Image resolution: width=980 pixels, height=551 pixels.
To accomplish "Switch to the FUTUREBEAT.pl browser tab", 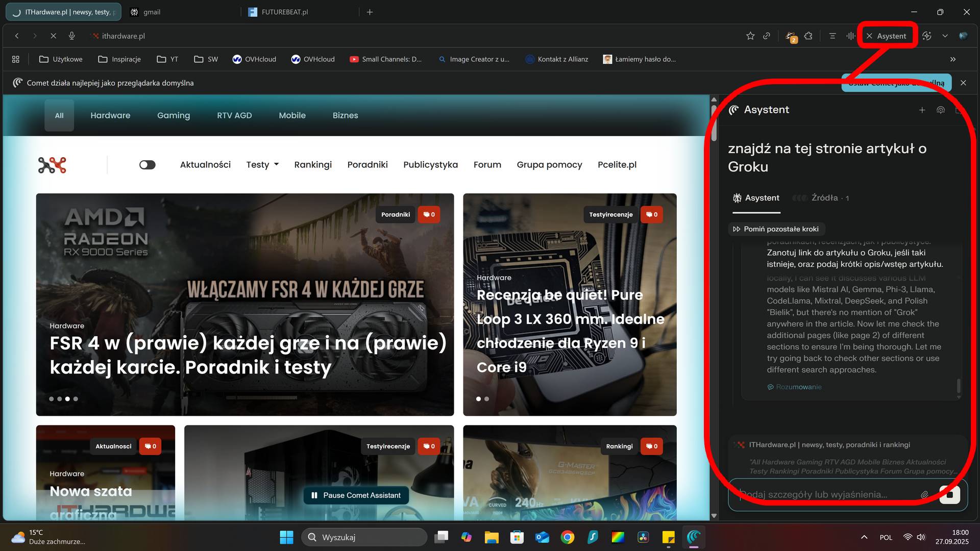I will (x=284, y=12).
